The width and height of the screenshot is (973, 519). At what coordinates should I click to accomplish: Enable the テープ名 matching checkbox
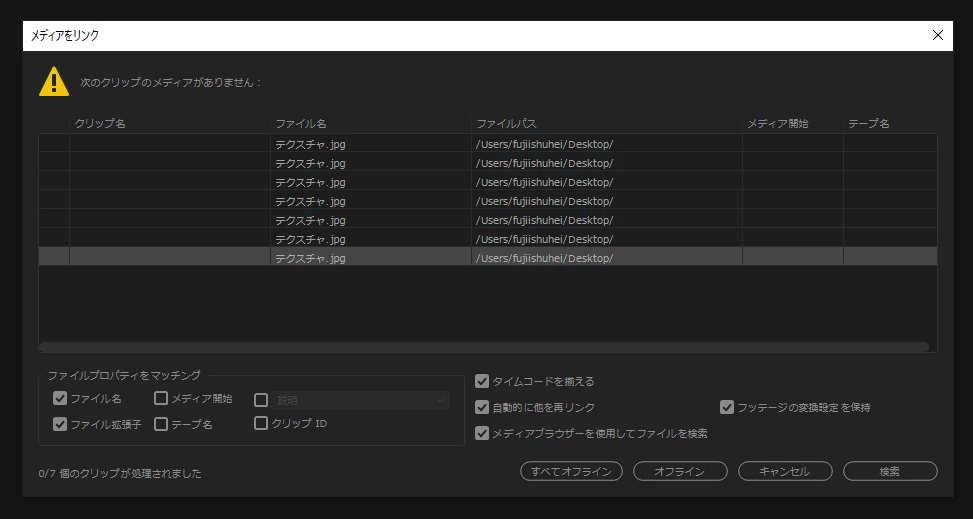coord(161,424)
